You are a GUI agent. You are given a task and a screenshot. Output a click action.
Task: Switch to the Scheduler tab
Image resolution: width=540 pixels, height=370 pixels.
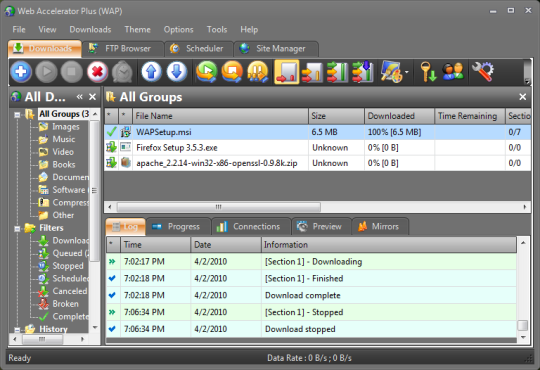199,49
